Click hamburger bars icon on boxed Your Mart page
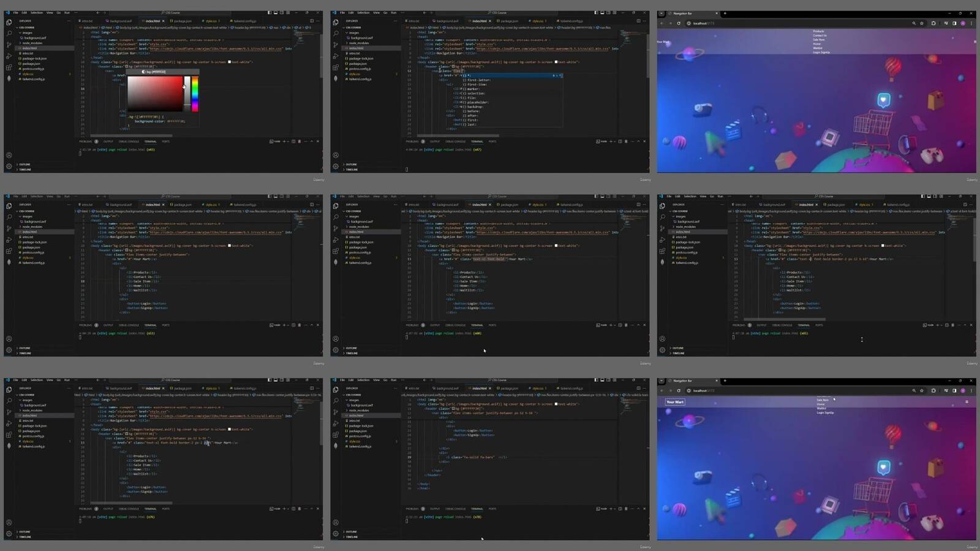 967,402
